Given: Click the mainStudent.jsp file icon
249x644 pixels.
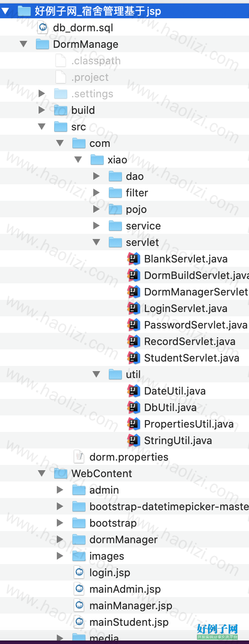Looking at the screenshot, I should 79,622.
